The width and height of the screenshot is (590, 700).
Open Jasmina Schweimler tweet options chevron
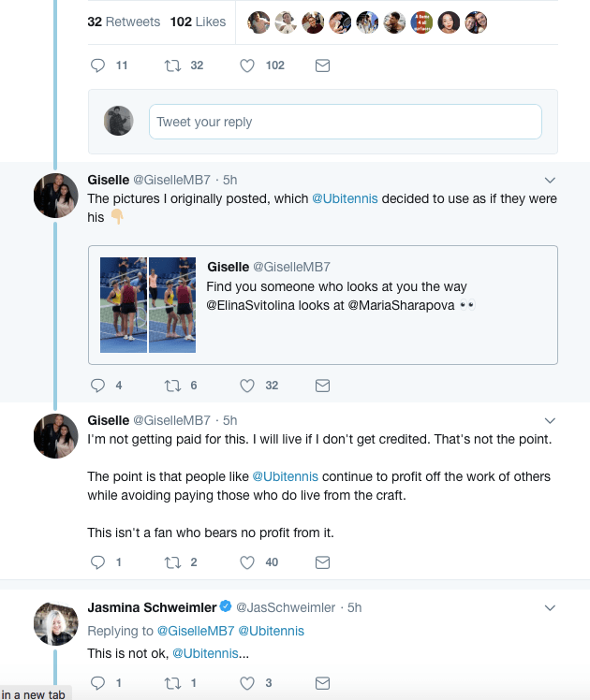550,607
